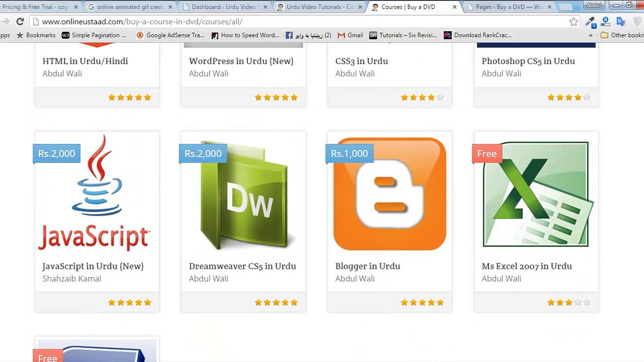
Task: Close the Pages ‹ Buy a DVD tab
Action: 549,7
